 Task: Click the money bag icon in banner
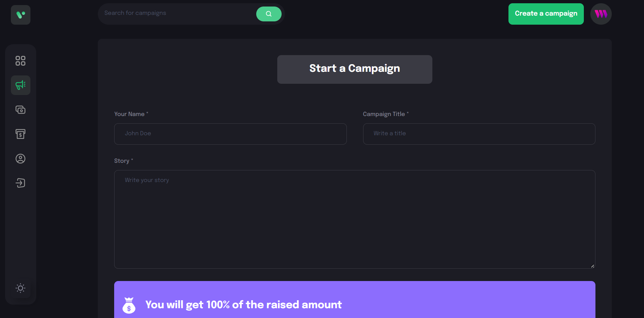129,305
